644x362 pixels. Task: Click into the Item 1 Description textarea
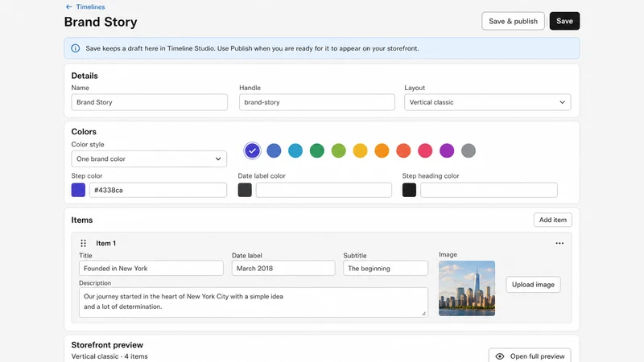(x=254, y=302)
